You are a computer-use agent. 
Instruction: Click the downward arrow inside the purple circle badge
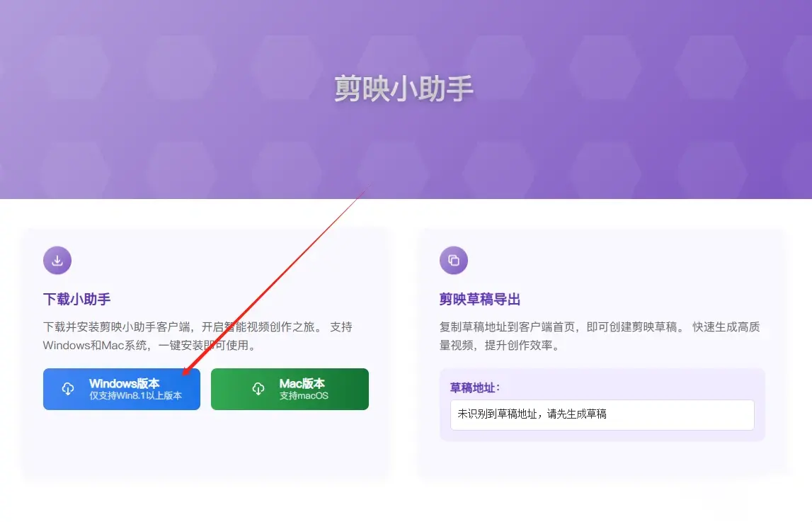57,260
